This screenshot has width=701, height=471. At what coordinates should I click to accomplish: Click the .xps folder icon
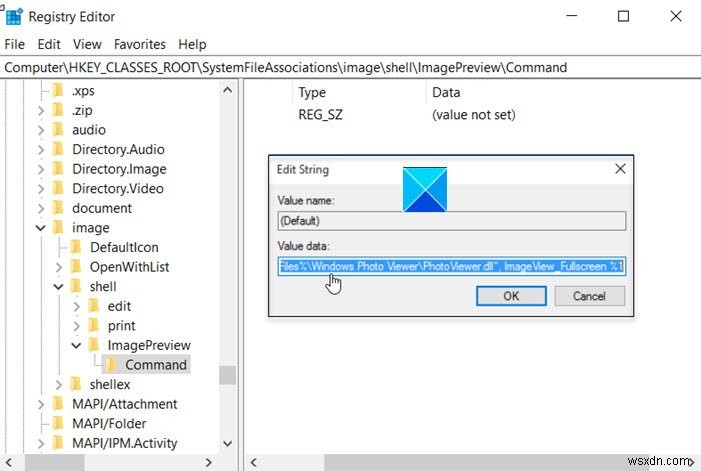[58, 90]
